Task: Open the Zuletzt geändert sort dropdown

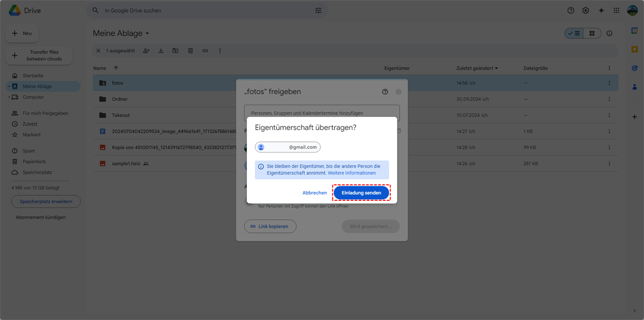Action: click(477, 68)
